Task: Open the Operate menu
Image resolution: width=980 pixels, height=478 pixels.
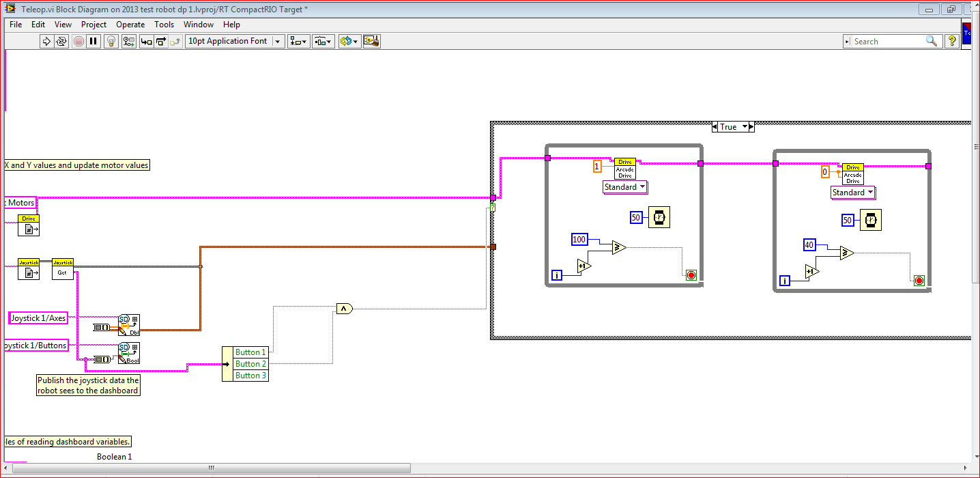Action: [x=130, y=24]
